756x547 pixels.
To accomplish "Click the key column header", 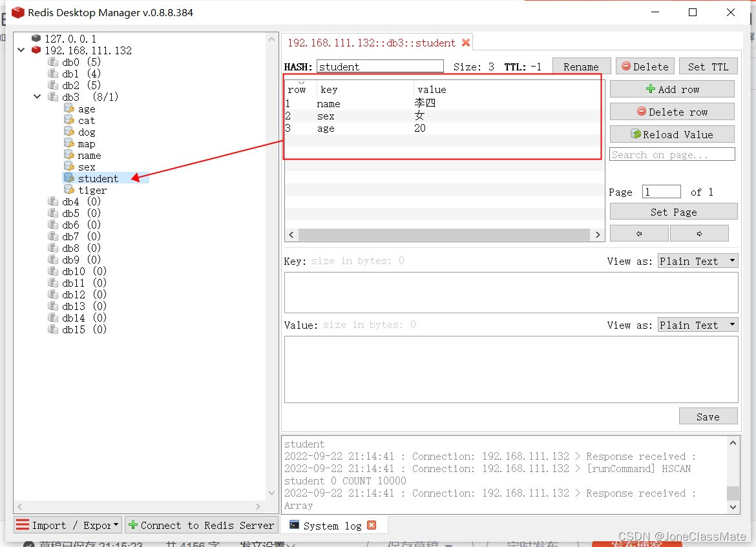I will tap(365, 89).
